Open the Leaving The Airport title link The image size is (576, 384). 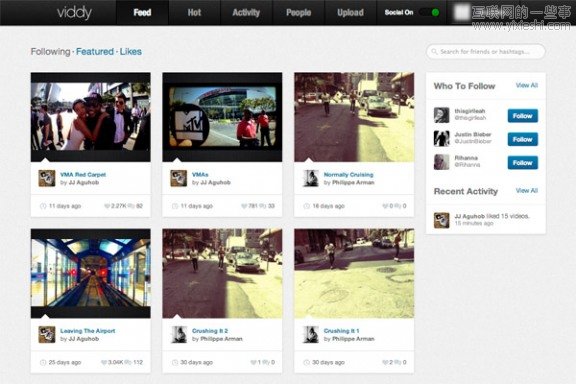[87, 331]
